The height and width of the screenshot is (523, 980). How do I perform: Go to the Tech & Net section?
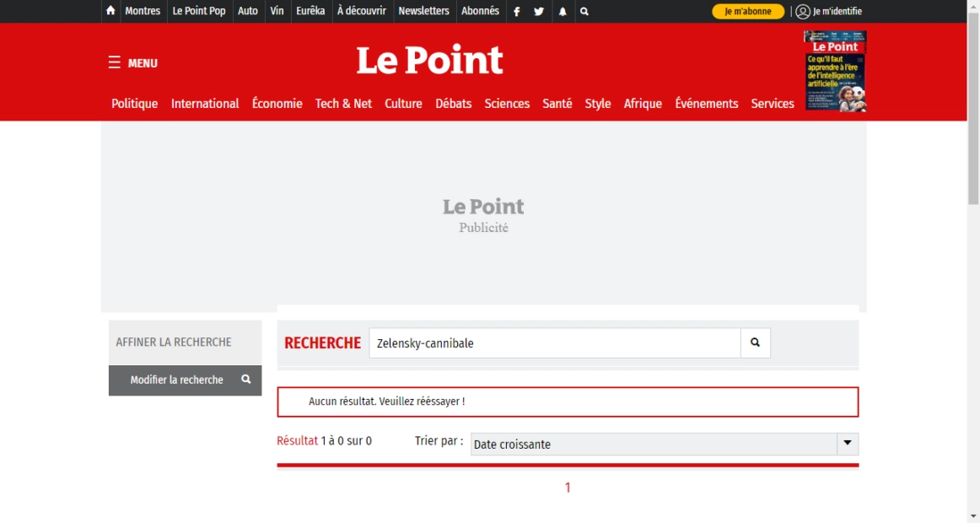(x=343, y=104)
